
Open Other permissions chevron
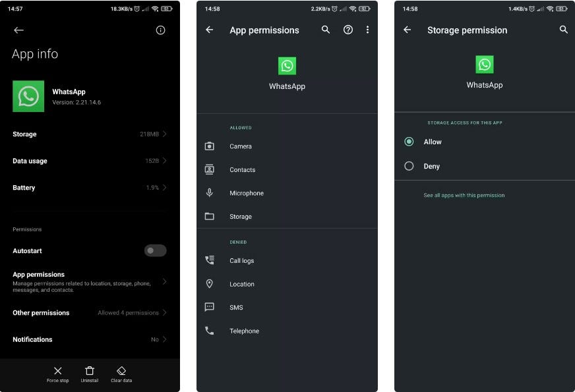165,312
